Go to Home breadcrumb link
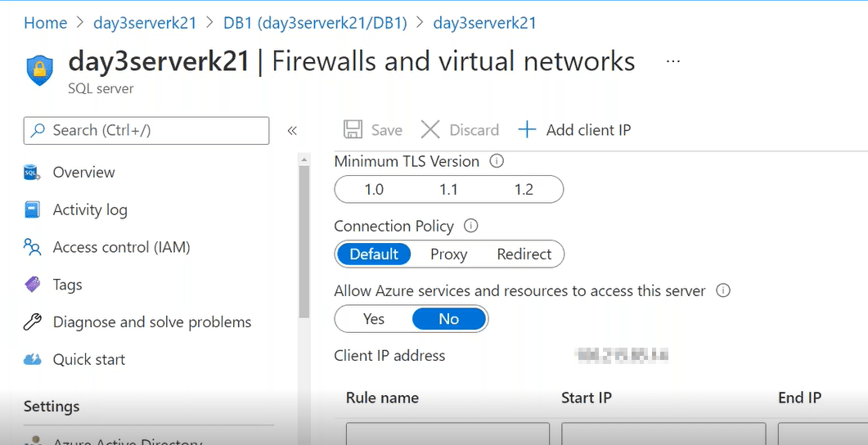Image resolution: width=868 pixels, height=445 pixels. coord(45,23)
